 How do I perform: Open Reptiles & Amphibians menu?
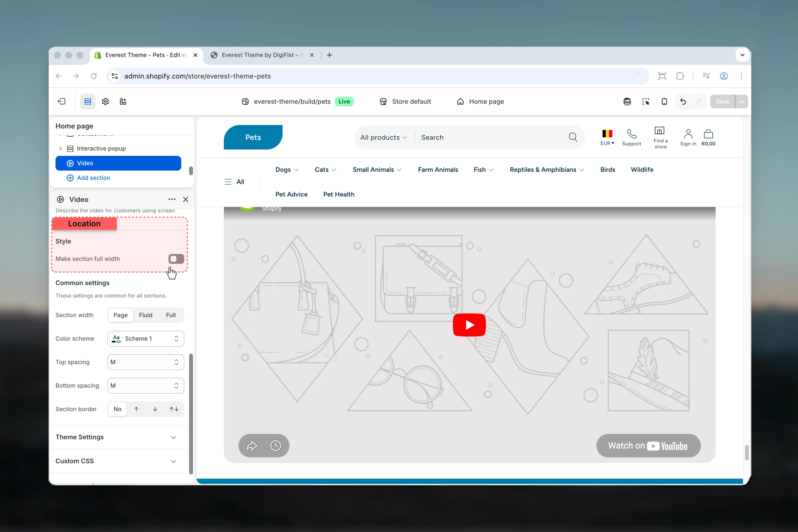tap(547, 170)
